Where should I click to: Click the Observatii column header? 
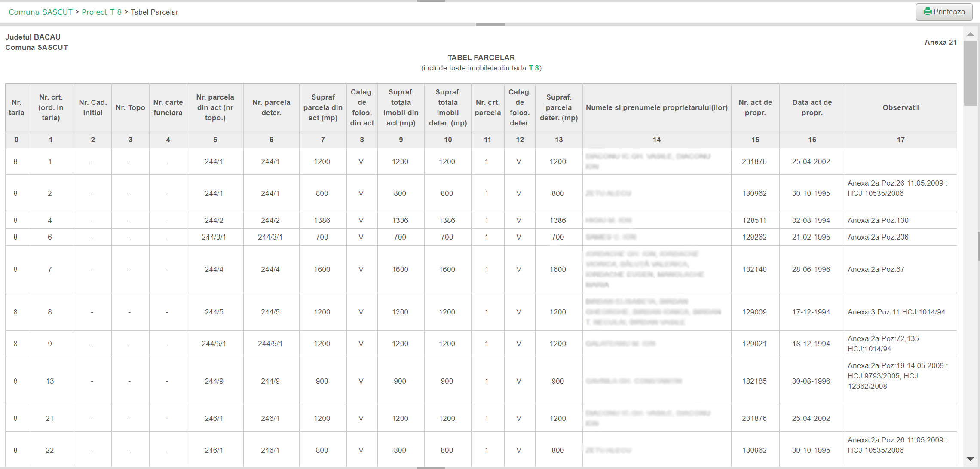click(900, 107)
